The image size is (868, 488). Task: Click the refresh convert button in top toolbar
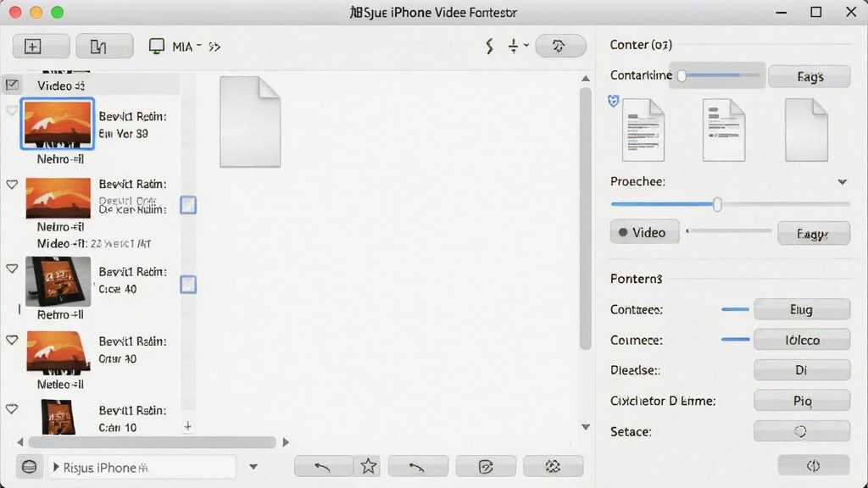tap(560, 46)
